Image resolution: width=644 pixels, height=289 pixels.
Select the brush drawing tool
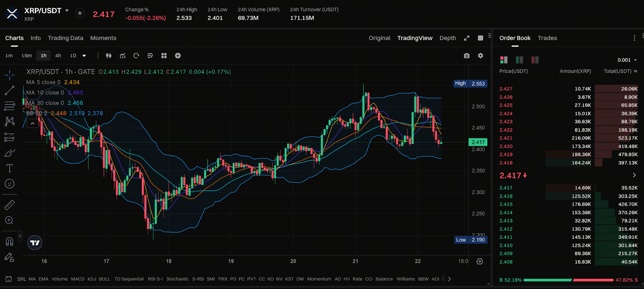[x=9, y=153]
